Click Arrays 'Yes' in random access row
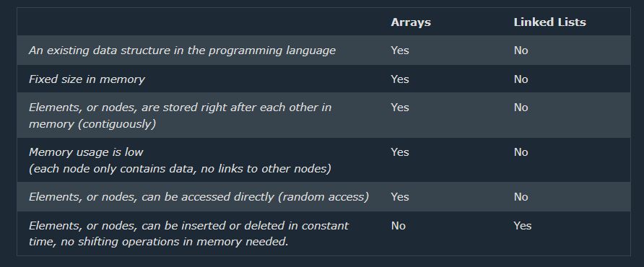Image resolution: width=644 pixels, height=267 pixels. (x=400, y=197)
